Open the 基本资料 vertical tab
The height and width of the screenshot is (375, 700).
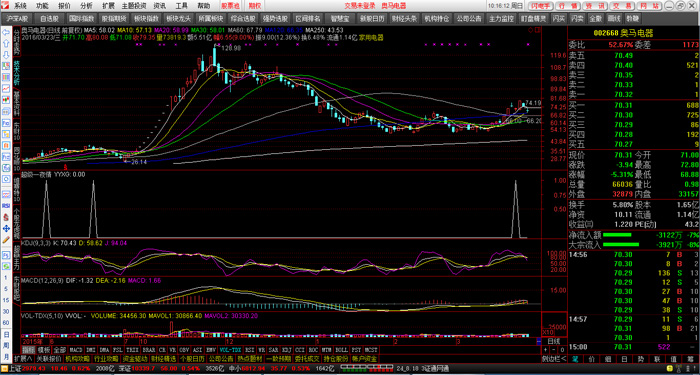point(17,96)
